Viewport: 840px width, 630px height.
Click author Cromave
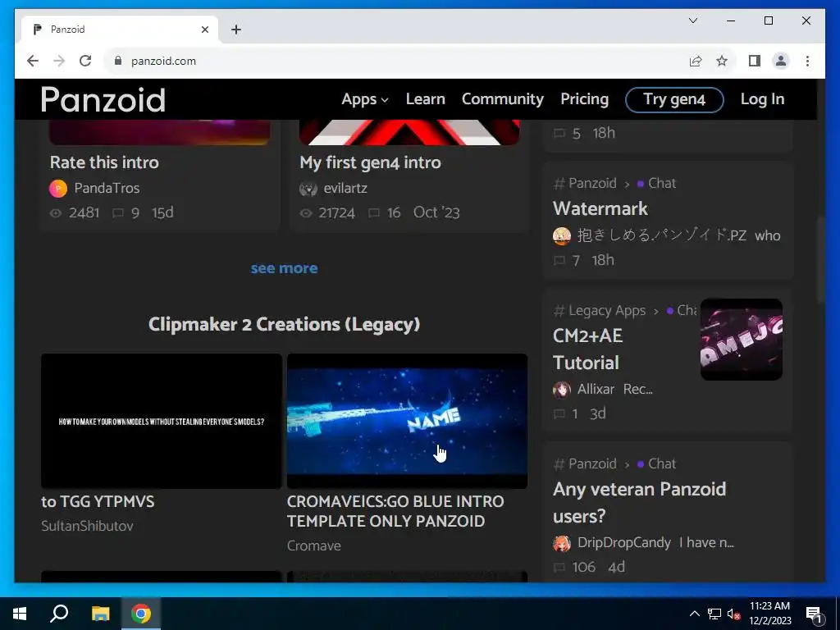[x=314, y=546]
